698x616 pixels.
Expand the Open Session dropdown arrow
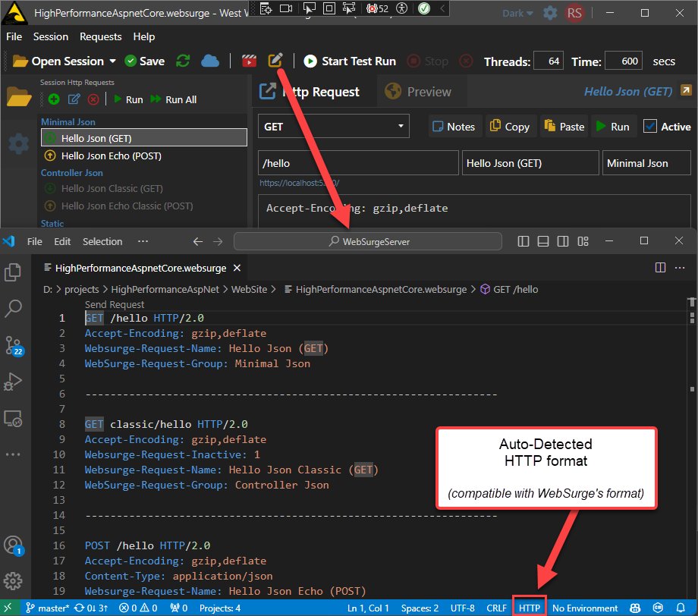[x=112, y=61]
